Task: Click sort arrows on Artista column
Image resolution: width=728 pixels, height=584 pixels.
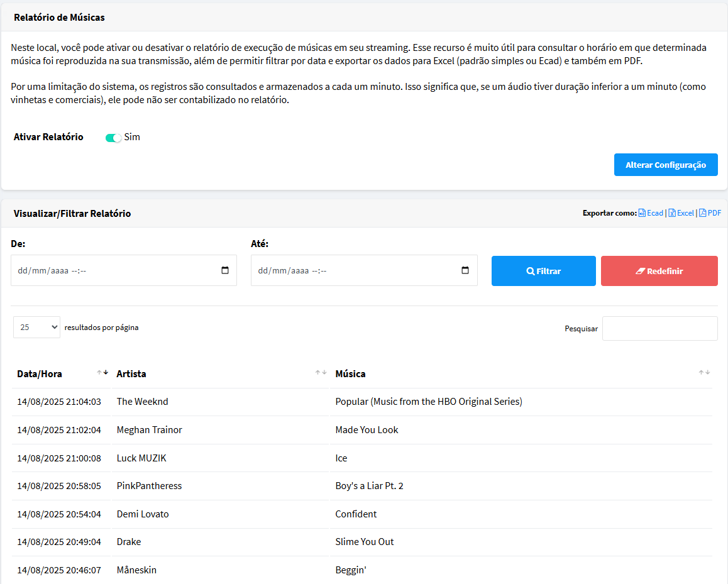Action: coord(321,373)
